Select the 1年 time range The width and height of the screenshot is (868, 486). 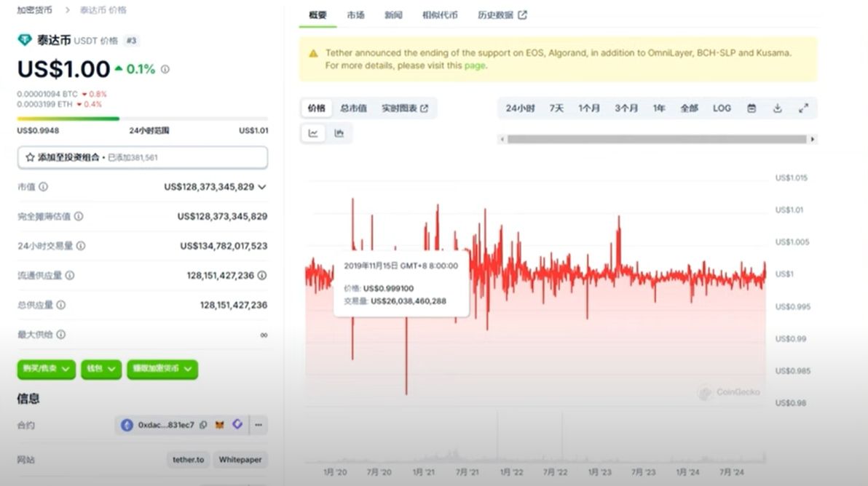point(658,108)
